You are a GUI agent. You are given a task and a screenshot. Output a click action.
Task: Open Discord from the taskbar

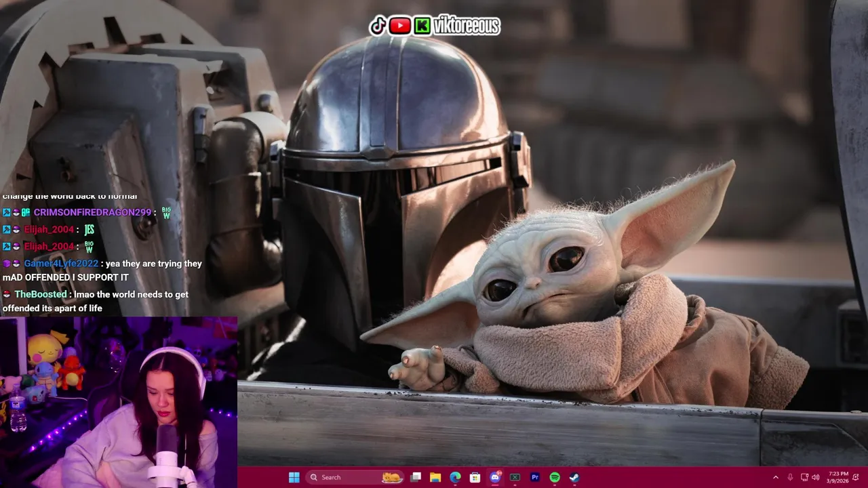coord(495,477)
